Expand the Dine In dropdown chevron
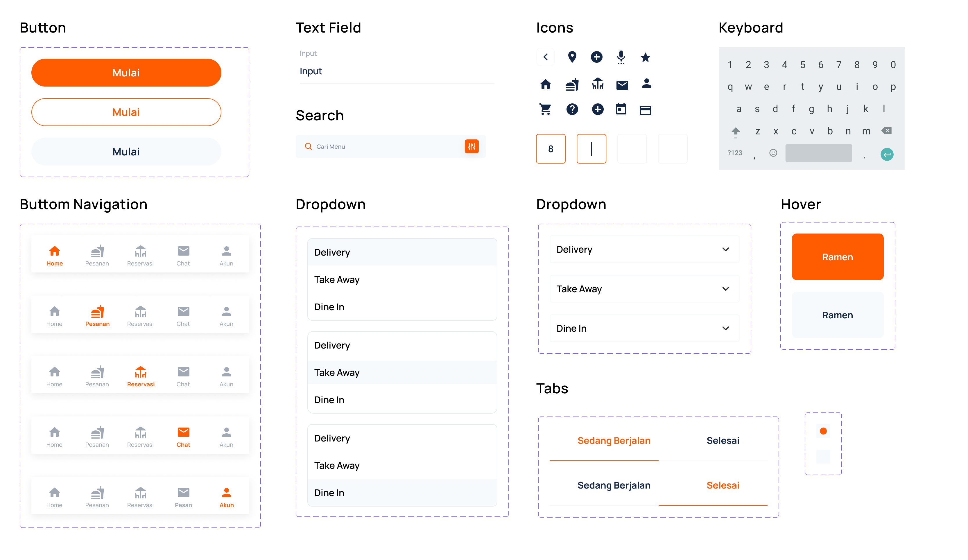 725,329
